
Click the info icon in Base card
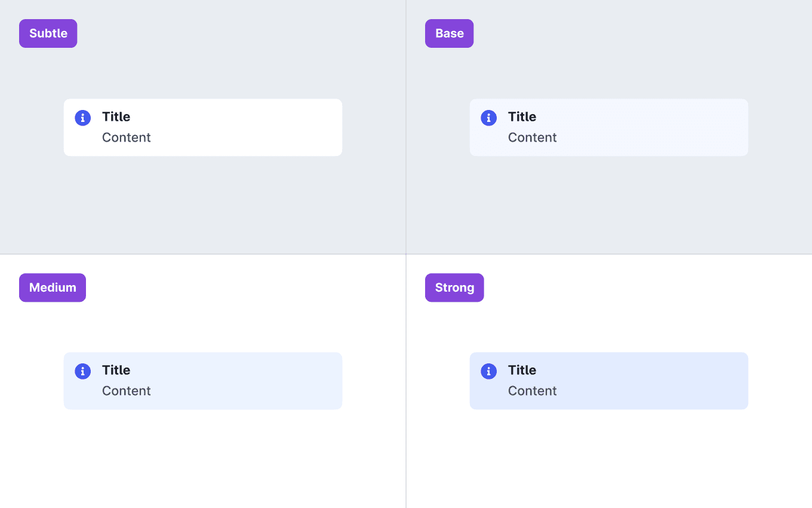pos(488,118)
